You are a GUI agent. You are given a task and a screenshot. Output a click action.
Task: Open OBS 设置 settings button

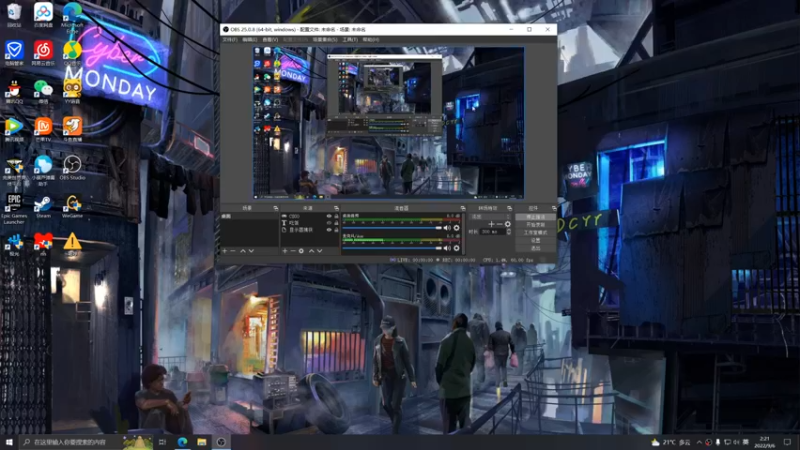(x=535, y=240)
